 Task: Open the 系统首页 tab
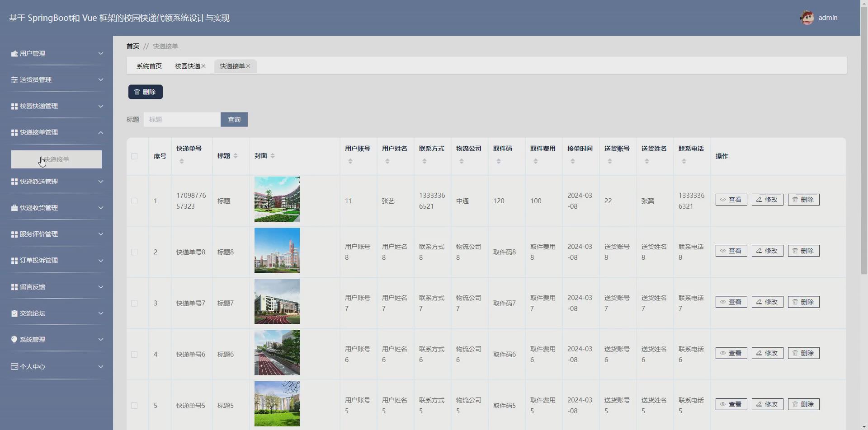tap(149, 66)
